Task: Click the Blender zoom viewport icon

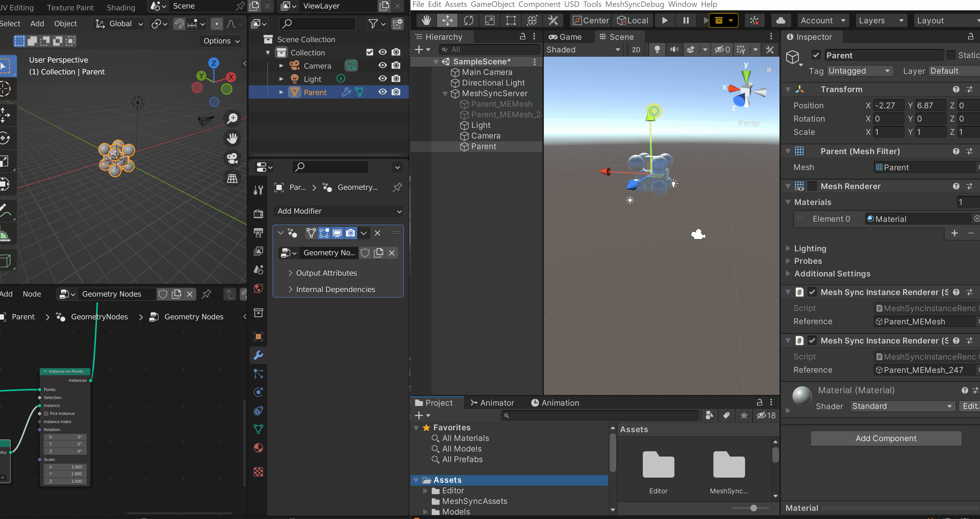Action: pos(232,118)
